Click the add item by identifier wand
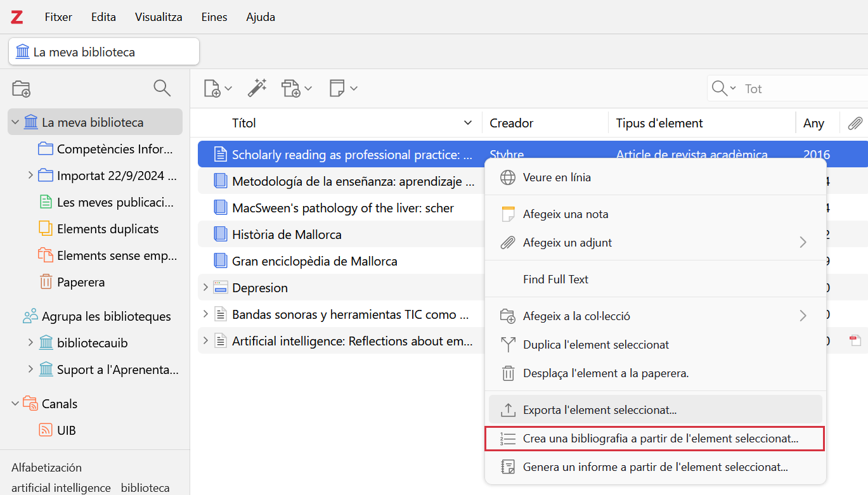Viewport: 868px width, 495px height. click(x=257, y=88)
